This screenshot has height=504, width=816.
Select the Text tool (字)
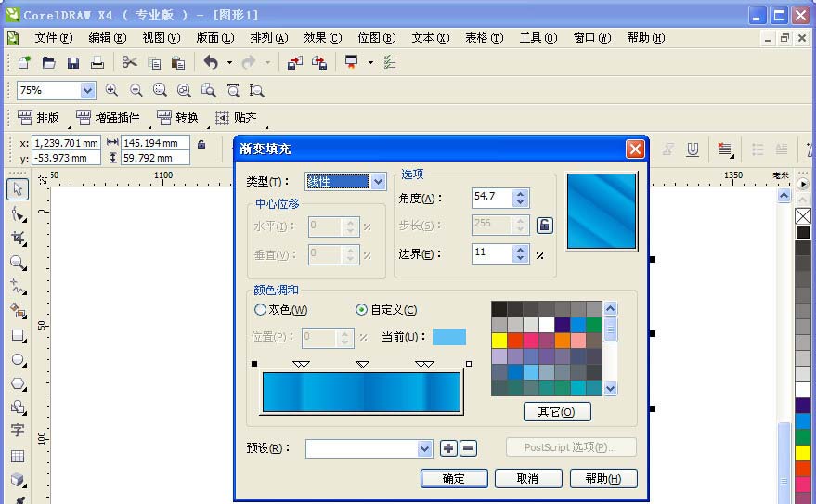[x=17, y=430]
